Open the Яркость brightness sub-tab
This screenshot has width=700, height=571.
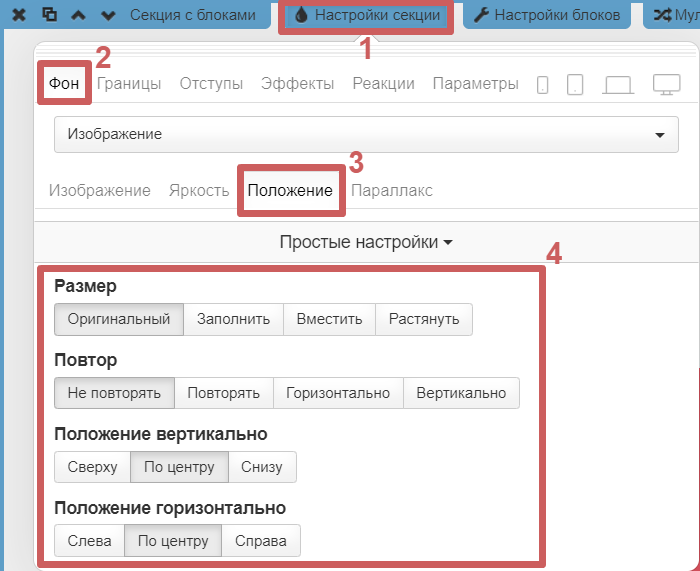click(199, 190)
